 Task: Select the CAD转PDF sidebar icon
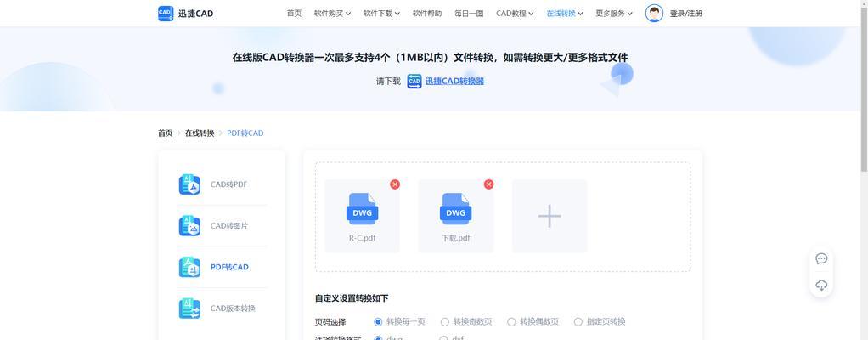[x=189, y=184]
